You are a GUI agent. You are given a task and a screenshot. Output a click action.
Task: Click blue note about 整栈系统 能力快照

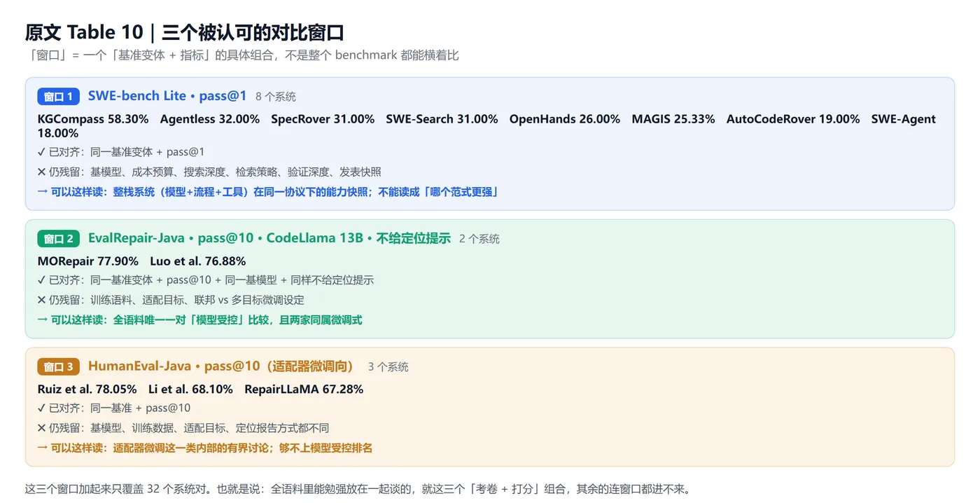(x=267, y=191)
